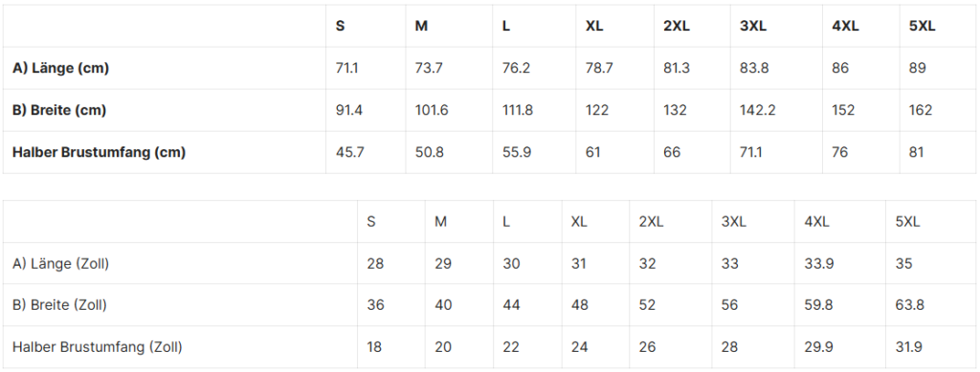Image resolution: width=980 pixels, height=372 pixels.
Task: Select the 2XL header in inch table
Action: click(x=651, y=222)
